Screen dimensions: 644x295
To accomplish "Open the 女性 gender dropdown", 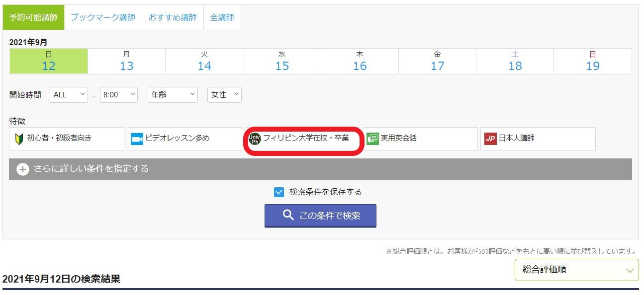I will [x=224, y=95].
